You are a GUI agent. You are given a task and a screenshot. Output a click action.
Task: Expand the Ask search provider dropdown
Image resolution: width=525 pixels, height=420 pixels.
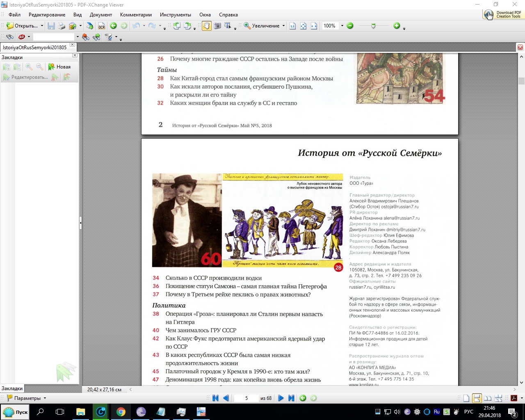29,37
